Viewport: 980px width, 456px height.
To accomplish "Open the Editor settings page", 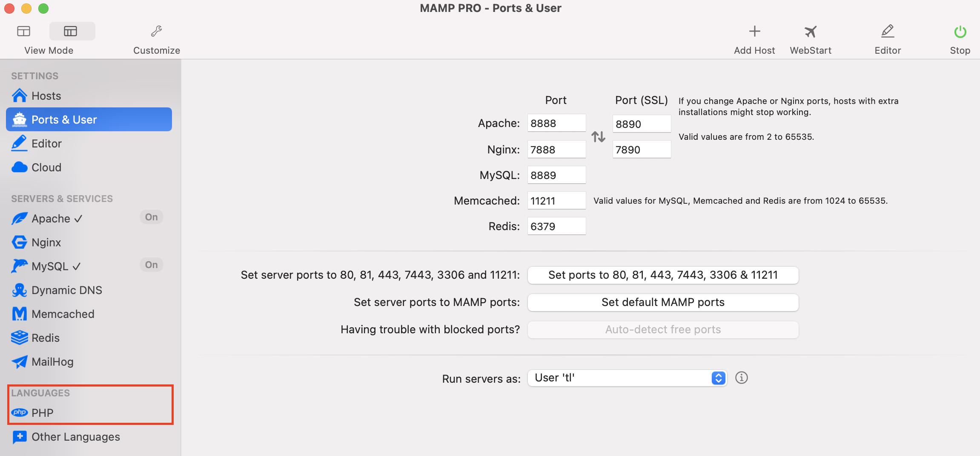I will [47, 143].
